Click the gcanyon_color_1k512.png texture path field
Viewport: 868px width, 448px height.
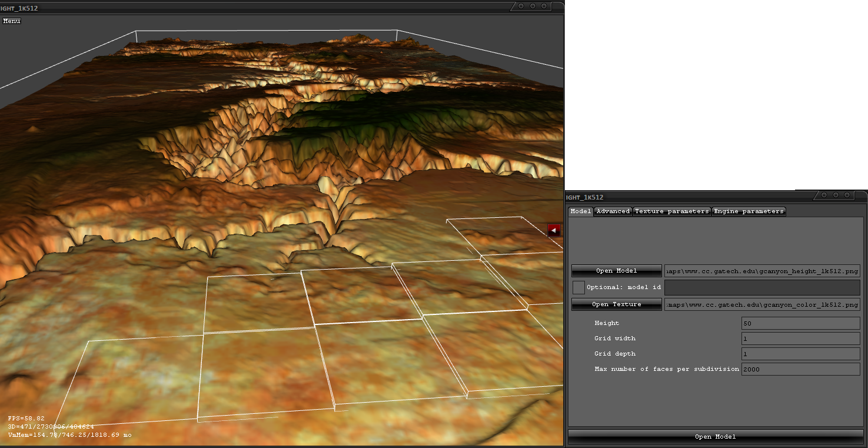[761, 304]
